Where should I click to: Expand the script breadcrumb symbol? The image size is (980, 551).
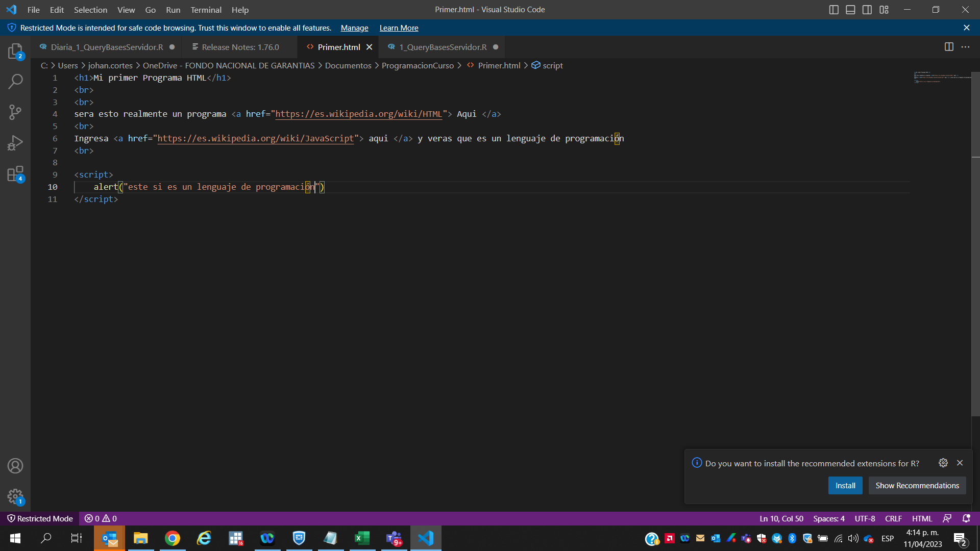pos(547,65)
